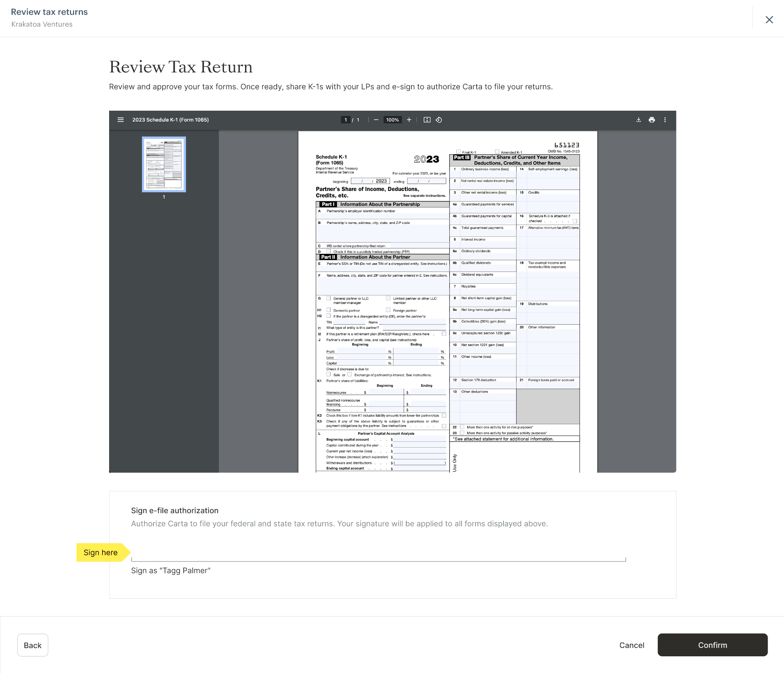Click the 100% zoom level field
This screenshot has width=784, height=673.
pos(392,120)
